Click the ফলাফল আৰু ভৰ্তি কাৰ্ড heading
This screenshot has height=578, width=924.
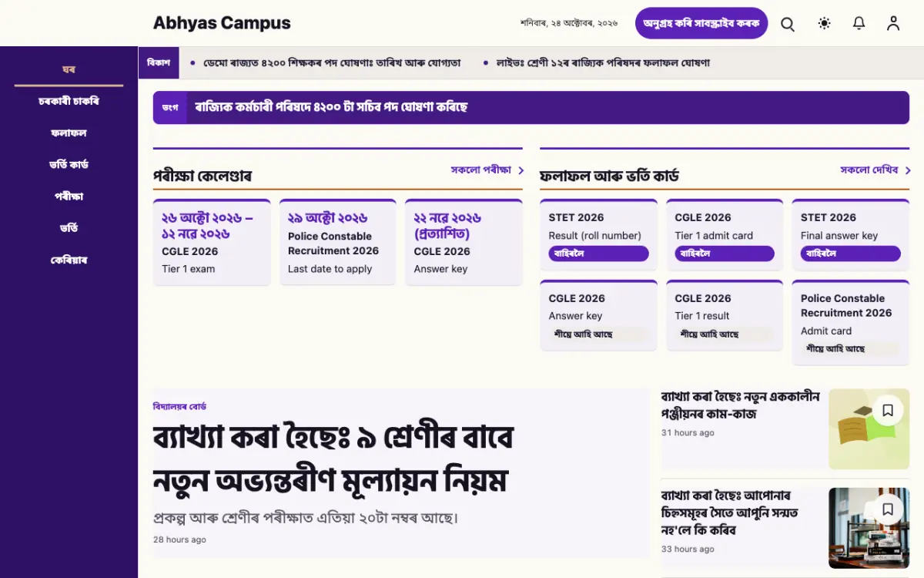coord(609,176)
